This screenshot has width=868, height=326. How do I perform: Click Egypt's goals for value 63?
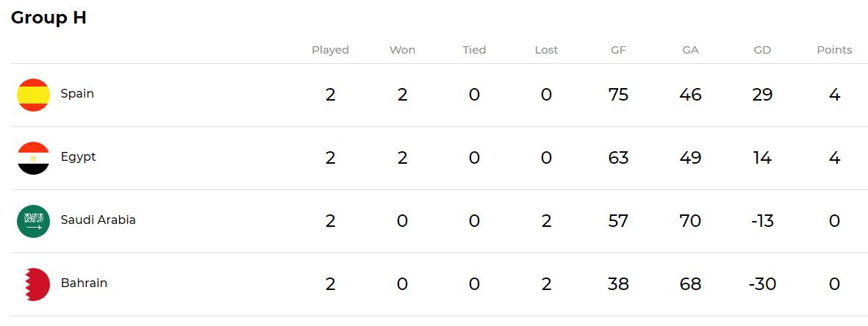[x=618, y=158]
